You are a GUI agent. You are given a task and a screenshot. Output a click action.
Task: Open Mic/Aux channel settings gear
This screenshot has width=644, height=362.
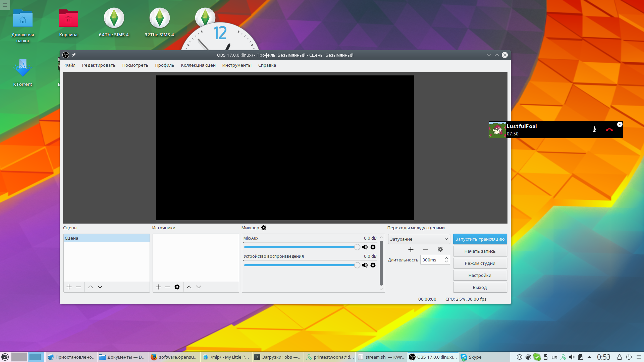click(373, 247)
